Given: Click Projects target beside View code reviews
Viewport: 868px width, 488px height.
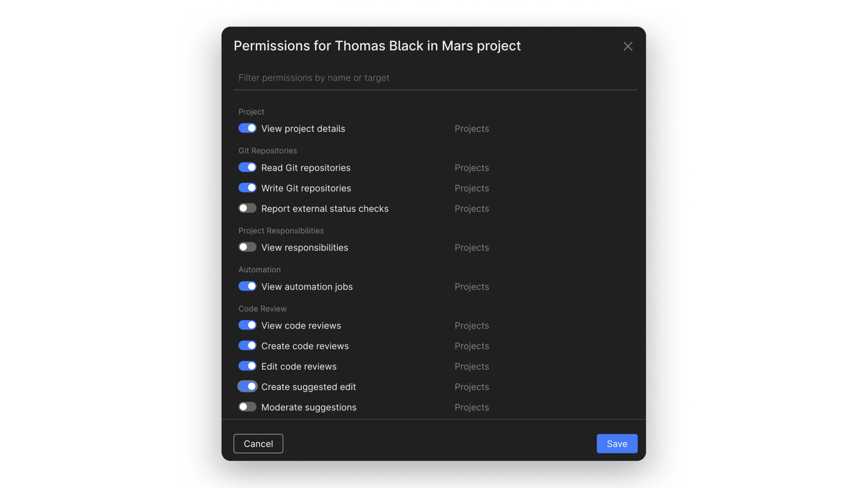Looking at the screenshot, I should click(472, 326).
